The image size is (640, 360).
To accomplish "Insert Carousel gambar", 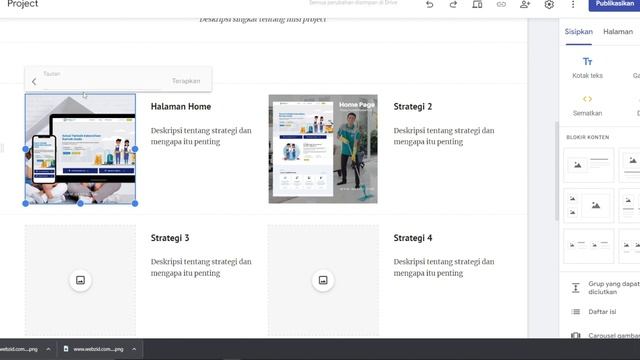I will point(605,336).
